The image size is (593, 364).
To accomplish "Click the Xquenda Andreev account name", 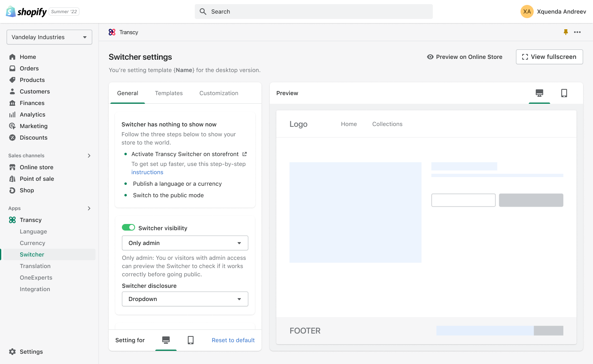I will click(562, 12).
